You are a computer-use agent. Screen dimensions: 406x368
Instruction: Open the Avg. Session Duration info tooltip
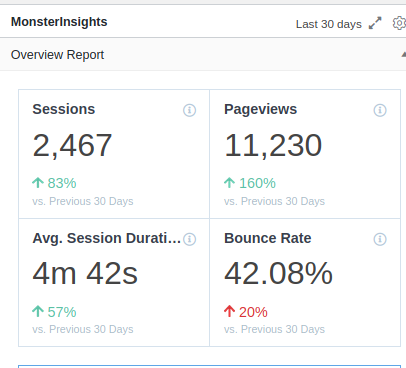[189, 239]
